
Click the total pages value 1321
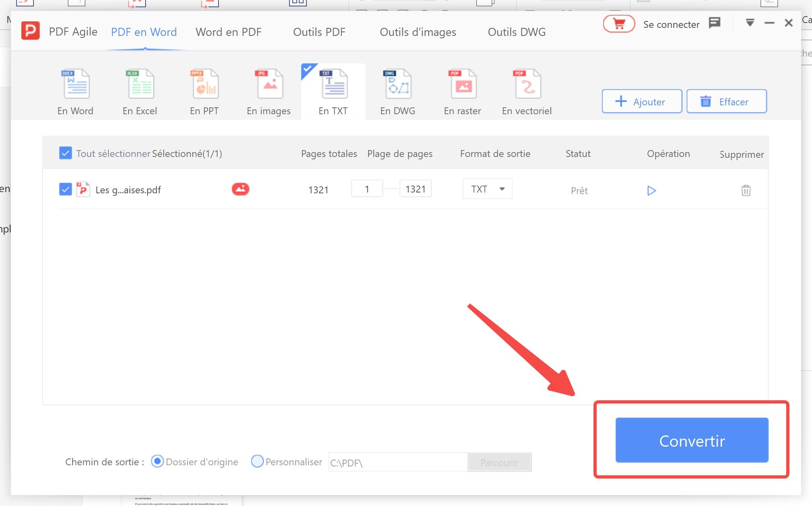tap(318, 190)
